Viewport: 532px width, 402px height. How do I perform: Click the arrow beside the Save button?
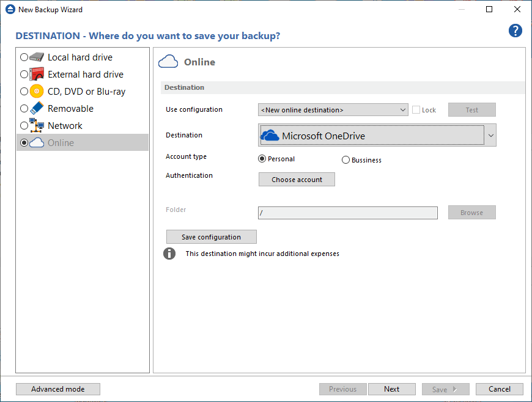[455, 389]
